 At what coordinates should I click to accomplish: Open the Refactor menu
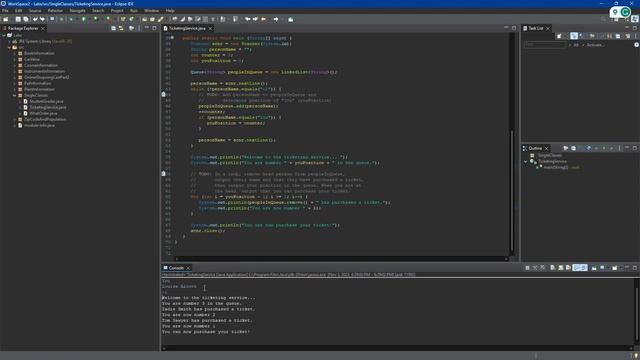pos(55,11)
